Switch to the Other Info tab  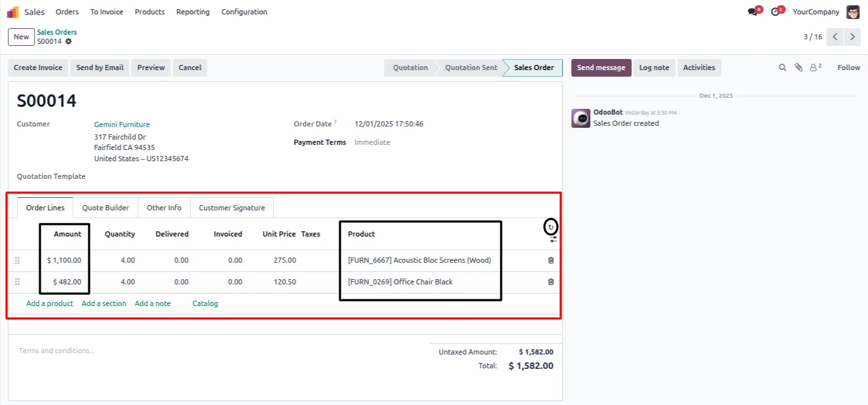(x=164, y=208)
